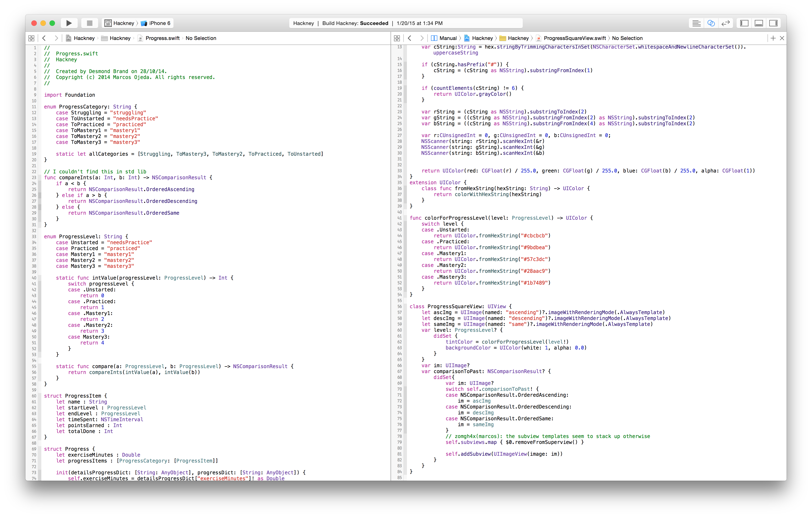The image size is (812, 517).
Task: Toggle the Utilities panel visibility
Action: [773, 23]
